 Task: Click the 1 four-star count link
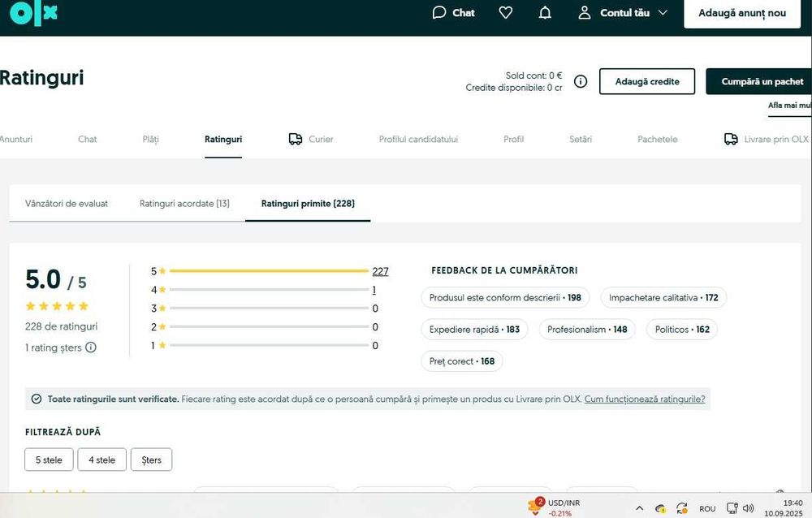374,290
